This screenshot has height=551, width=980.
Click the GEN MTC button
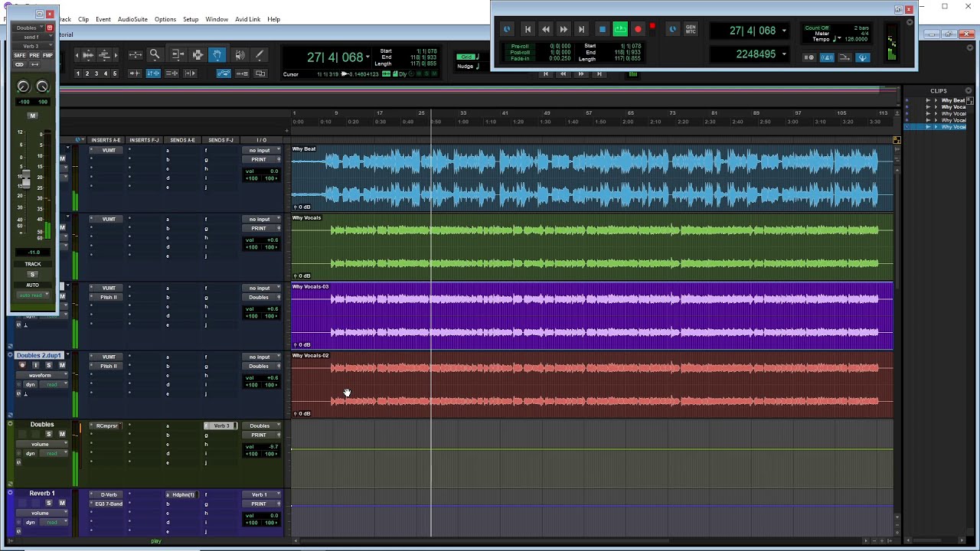click(x=691, y=29)
